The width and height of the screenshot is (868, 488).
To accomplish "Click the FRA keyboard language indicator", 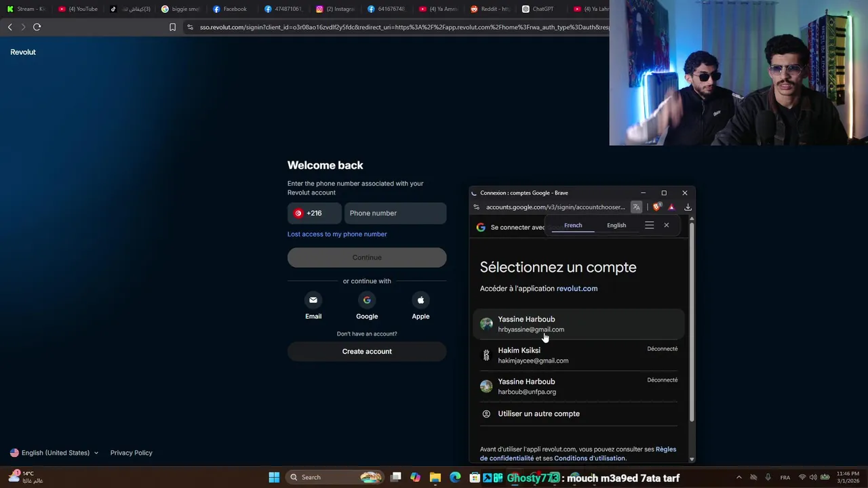I will coord(785,477).
